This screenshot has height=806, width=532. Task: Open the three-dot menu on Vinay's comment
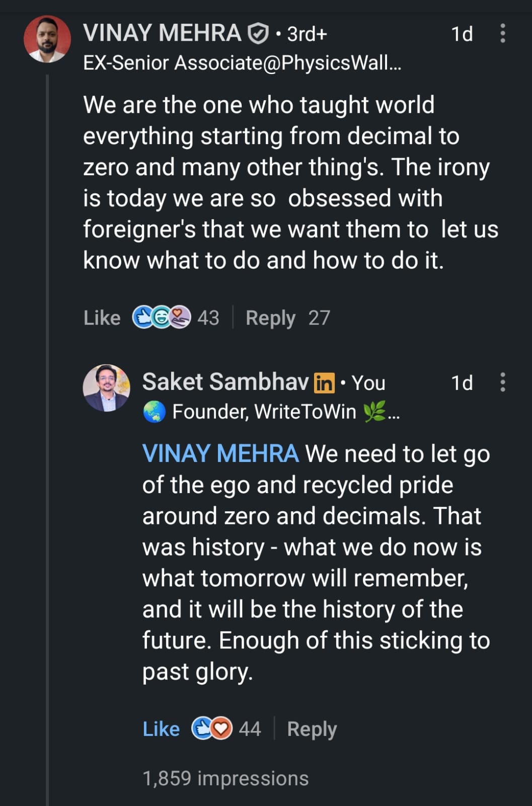(502, 33)
